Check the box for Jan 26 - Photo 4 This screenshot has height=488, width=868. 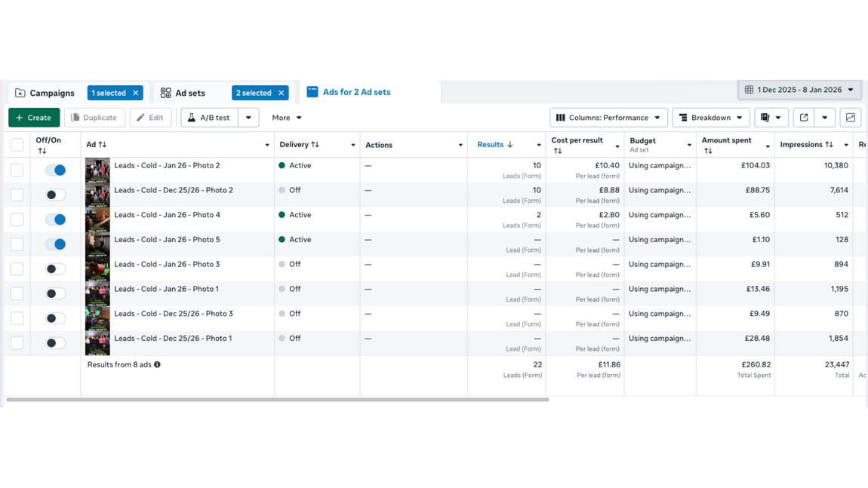tap(17, 219)
